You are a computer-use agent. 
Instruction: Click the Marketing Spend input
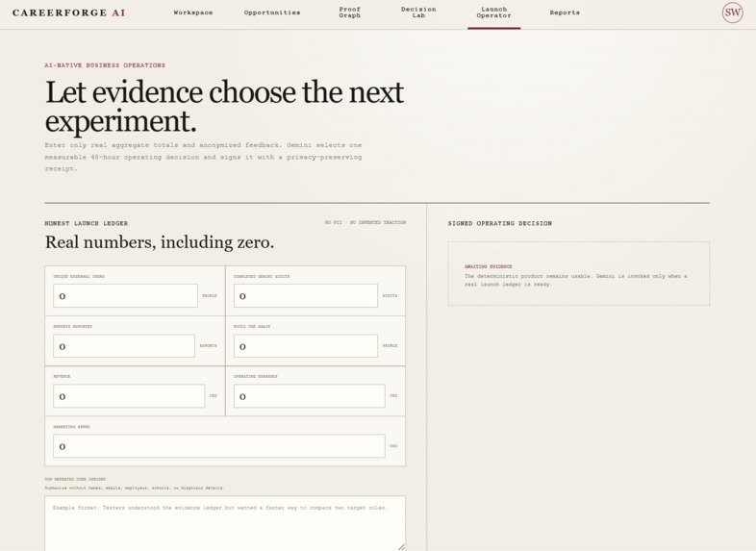pyautogui.click(x=219, y=446)
